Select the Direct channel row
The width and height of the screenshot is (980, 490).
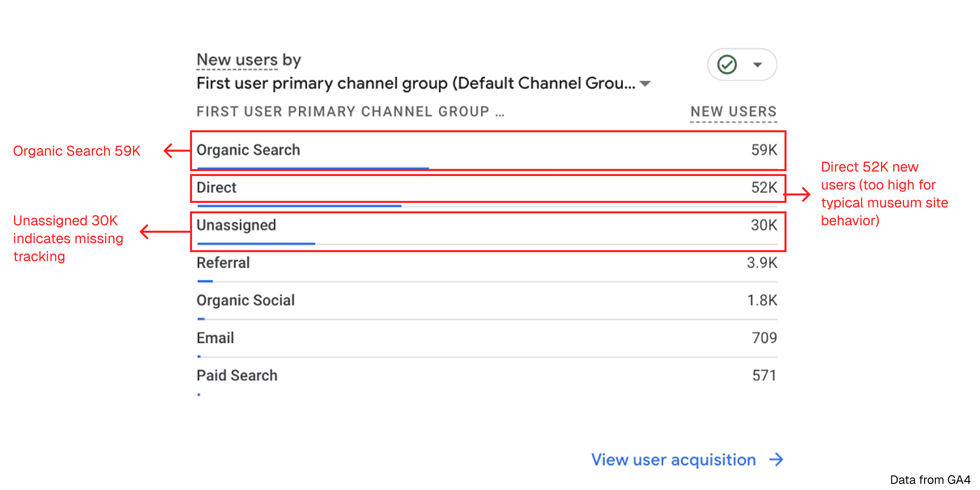tap(217, 188)
